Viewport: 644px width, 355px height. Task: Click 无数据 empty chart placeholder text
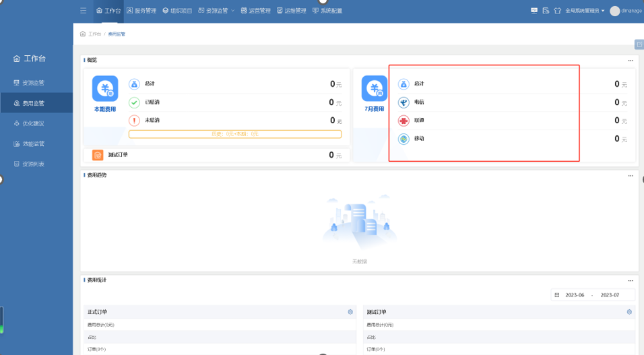click(359, 261)
